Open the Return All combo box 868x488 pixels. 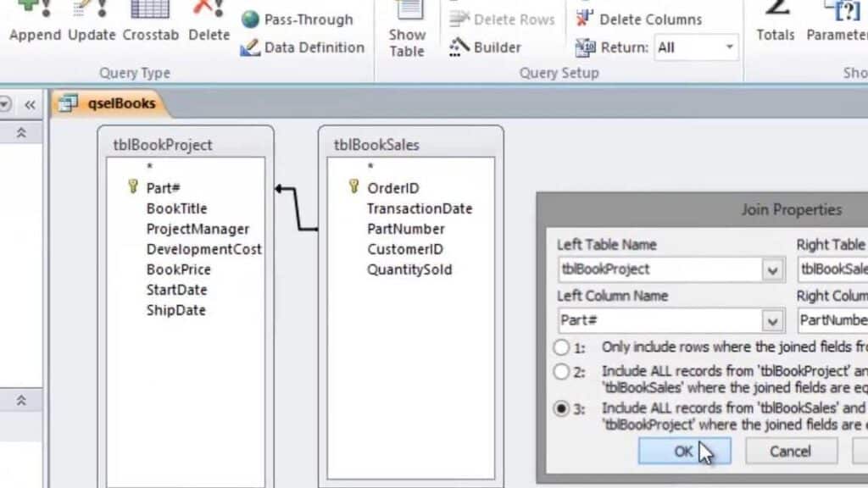(x=728, y=47)
